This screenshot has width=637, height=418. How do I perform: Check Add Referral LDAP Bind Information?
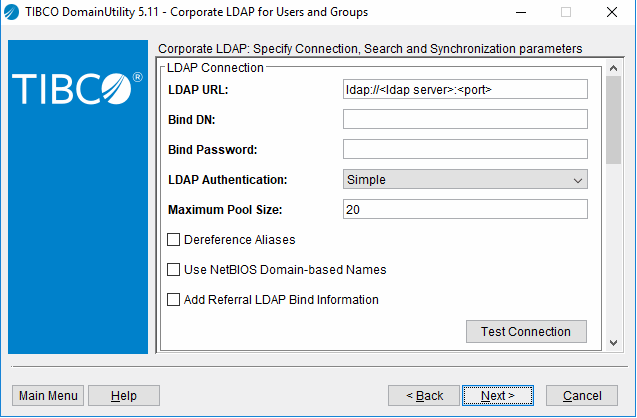pyautogui.click(x=174, y=300)
